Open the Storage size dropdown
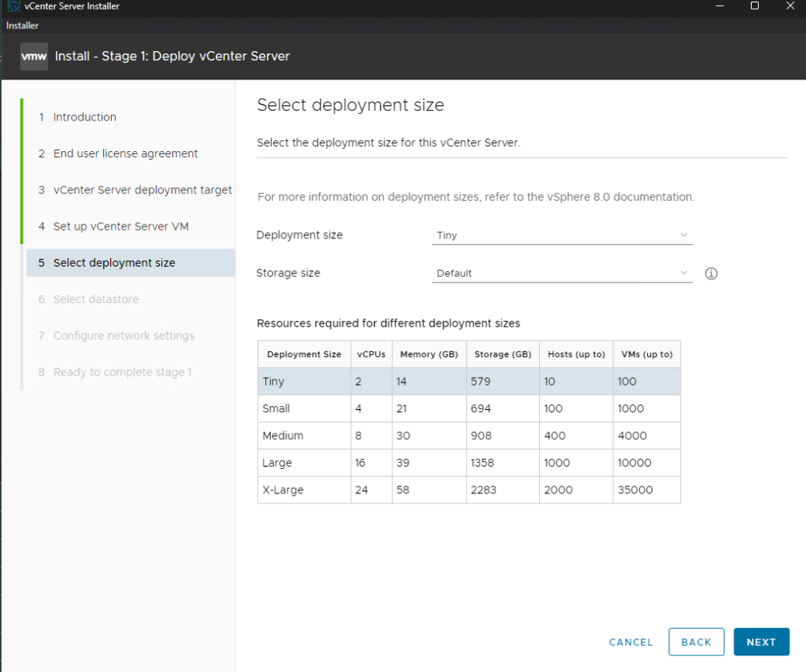This screenshot has height=672, width=806. click(x=561, y=274)
